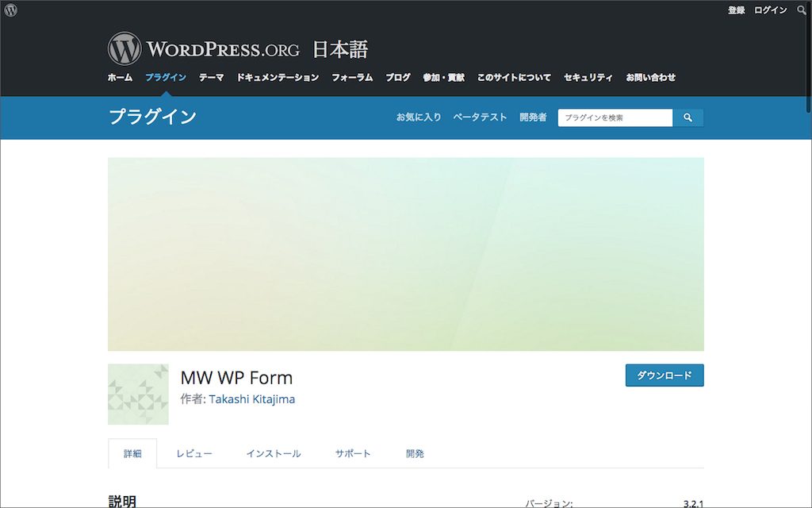Click the MW WP Form plugin icon
Viewport: 812px width, 508px height.
tap(138, 394)
